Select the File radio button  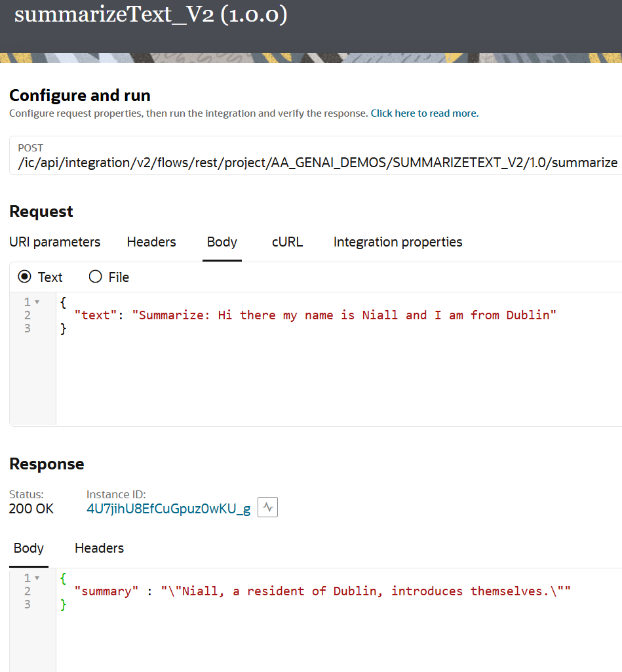pyautogui.click(x=96, y=277)
